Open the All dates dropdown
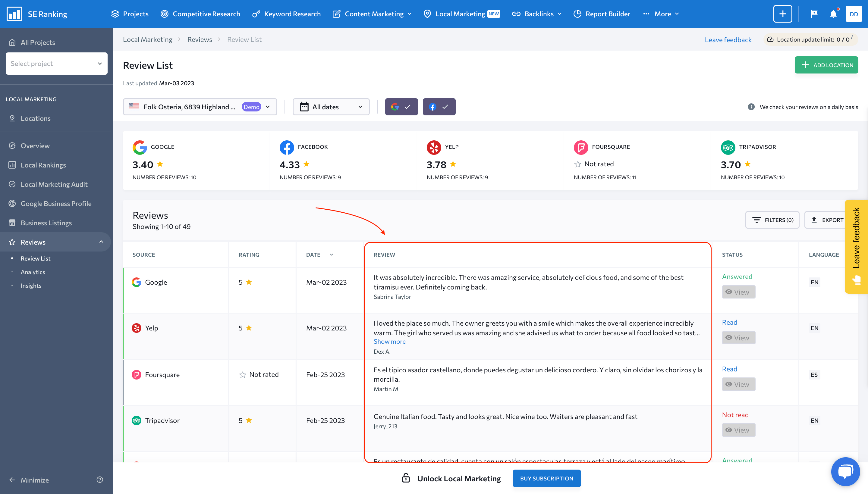The height and width of the screenshot is (494, 868). [x=331, y=107]
